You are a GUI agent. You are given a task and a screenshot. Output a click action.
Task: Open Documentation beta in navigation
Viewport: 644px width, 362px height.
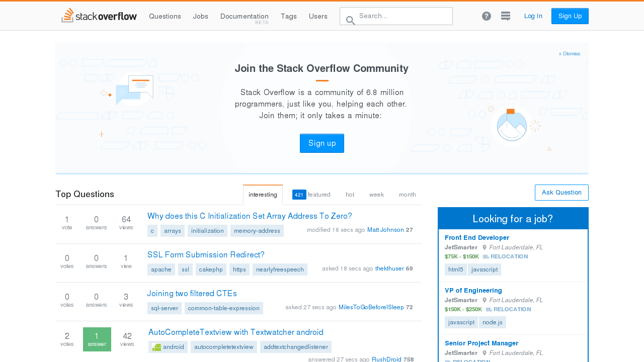pos(245,16)
